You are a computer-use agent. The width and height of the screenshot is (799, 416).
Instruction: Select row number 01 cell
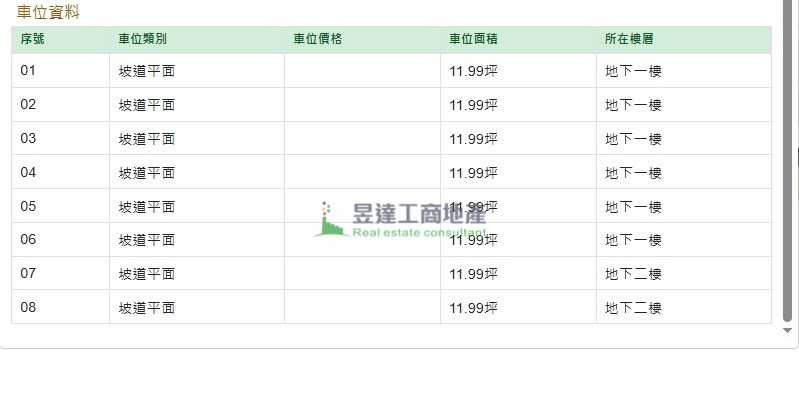tap(28, 71)
